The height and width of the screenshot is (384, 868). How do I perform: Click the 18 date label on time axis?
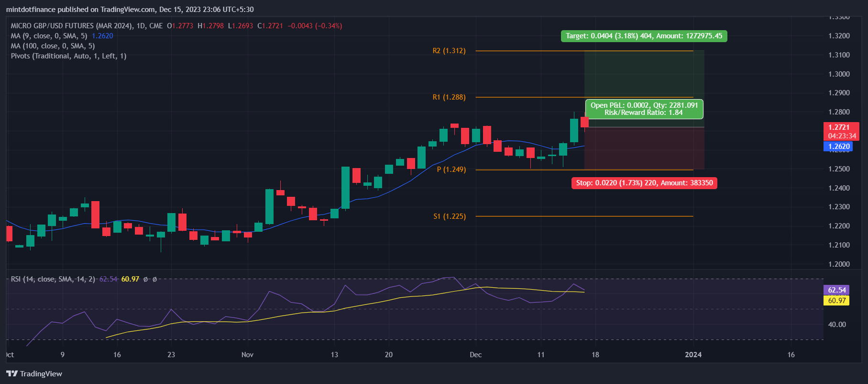pos(595,355)
